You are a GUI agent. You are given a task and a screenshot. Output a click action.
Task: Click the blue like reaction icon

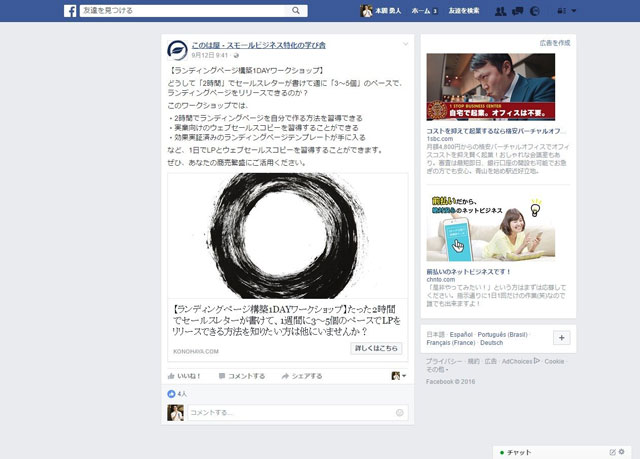pyautogui.click(x=171, y=394)
